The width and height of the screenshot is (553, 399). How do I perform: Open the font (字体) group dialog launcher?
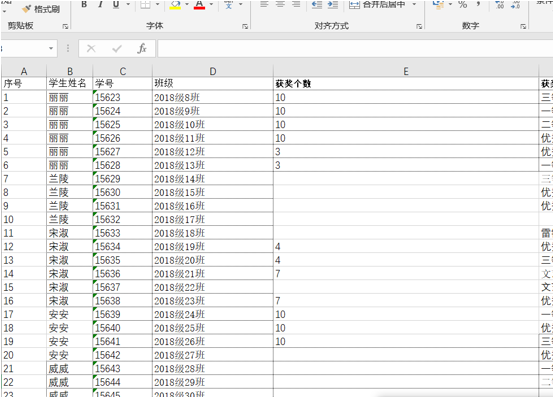pos(245,26)
